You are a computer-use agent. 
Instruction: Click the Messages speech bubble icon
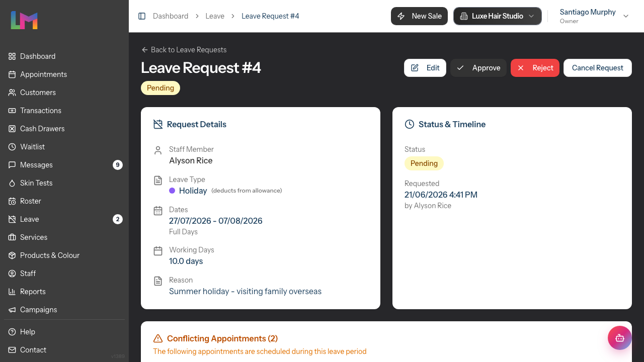[x=12, y=165]
